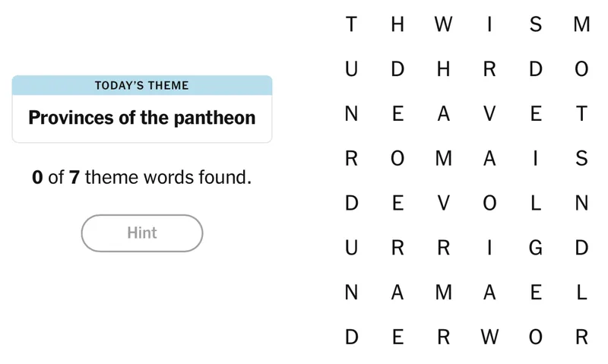Click the Hint button

(x=142, y=233)
